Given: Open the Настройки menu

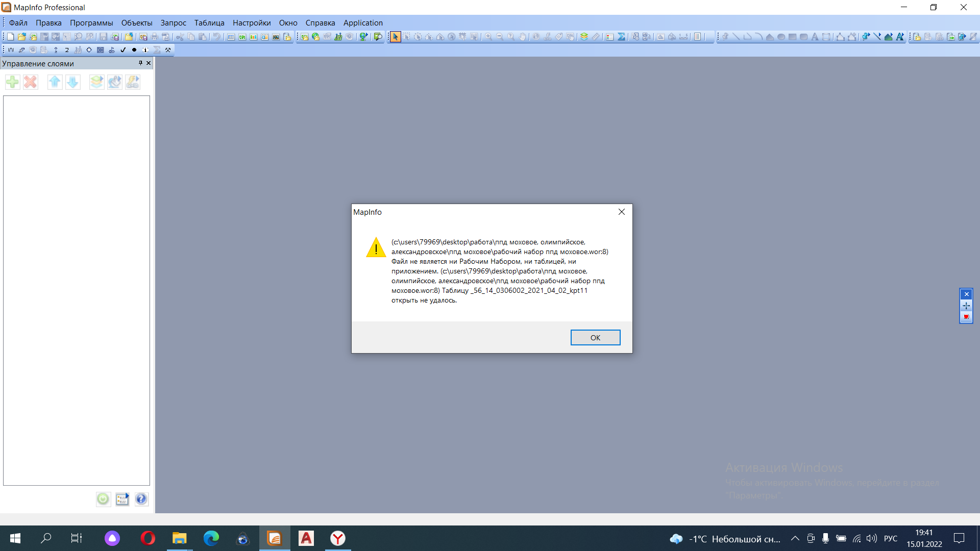Looking at the screenshot, I should 252,22.
